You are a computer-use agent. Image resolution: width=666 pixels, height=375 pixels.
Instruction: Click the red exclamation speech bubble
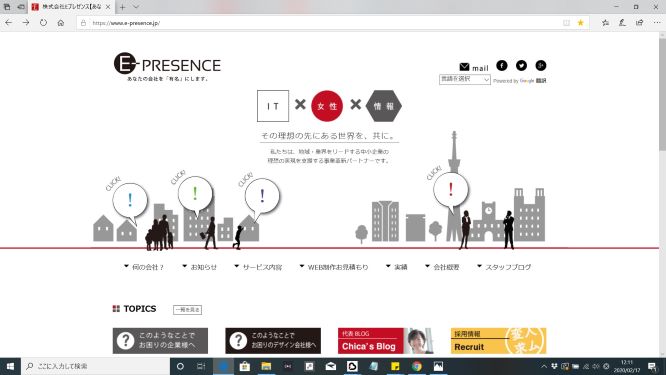click(x=451, y=191)
